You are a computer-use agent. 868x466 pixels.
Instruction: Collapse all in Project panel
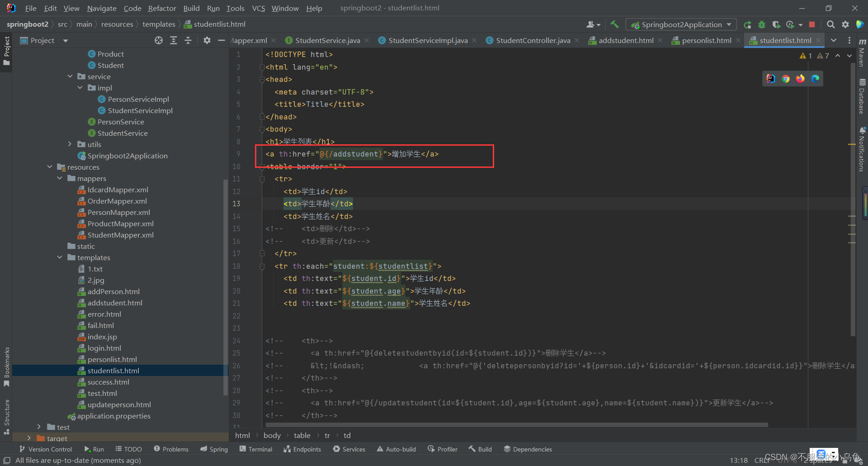pos(188,40)
